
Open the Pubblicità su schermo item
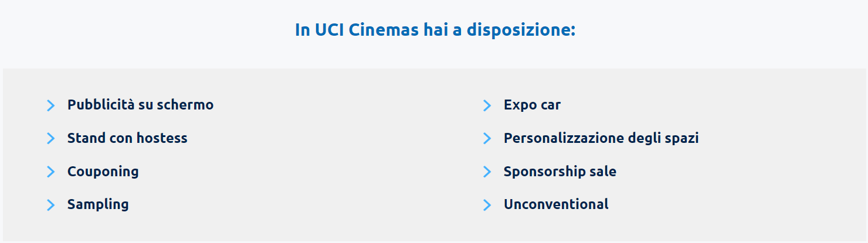pos(140,105)
